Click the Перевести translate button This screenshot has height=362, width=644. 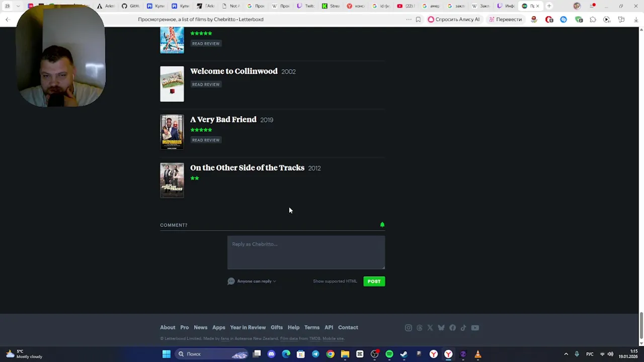tap(506, 20)
